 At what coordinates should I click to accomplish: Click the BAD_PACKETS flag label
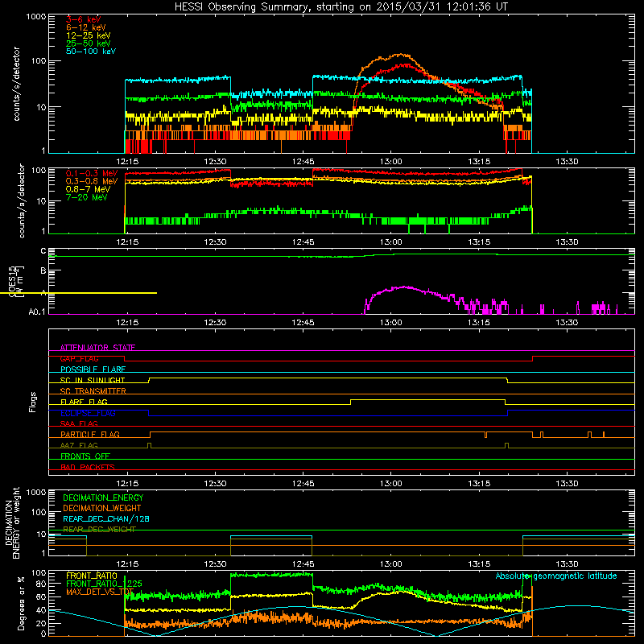pyautogui.click(x=88, y=467)
